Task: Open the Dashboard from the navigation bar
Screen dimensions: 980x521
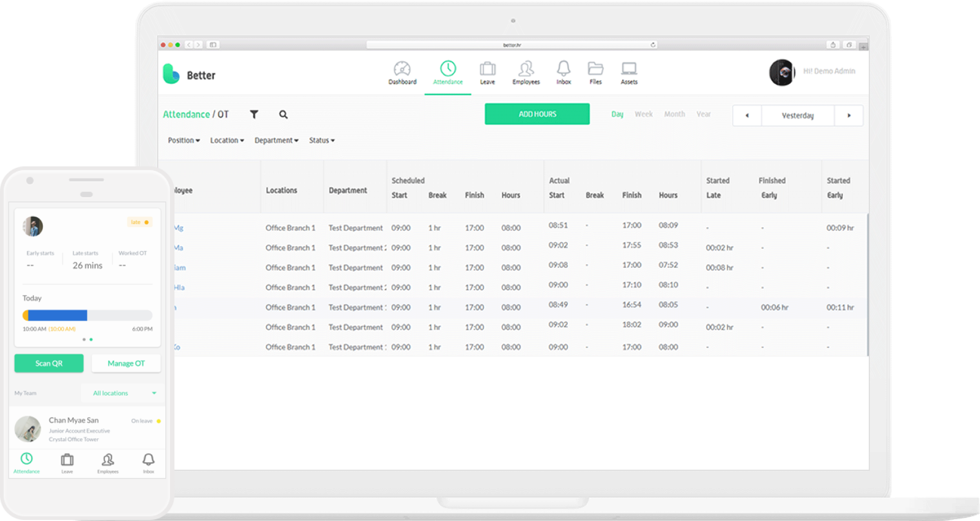Action: point(402,73)
